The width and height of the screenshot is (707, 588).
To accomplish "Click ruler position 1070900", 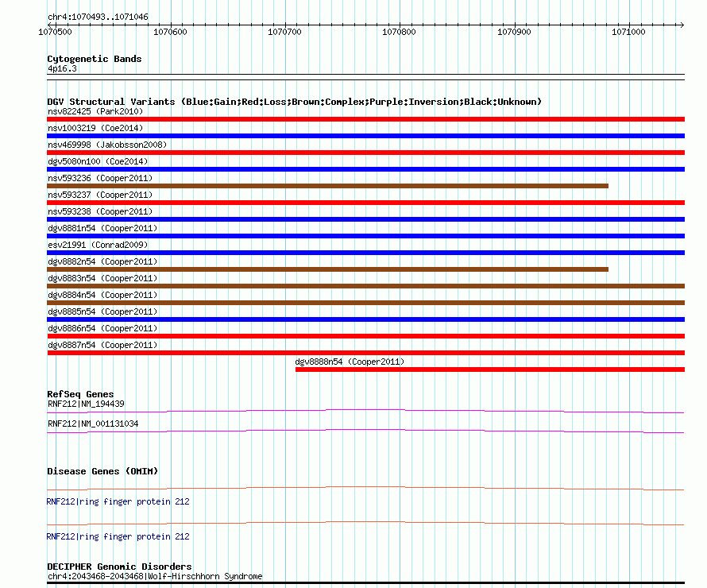I will (514, 32).
